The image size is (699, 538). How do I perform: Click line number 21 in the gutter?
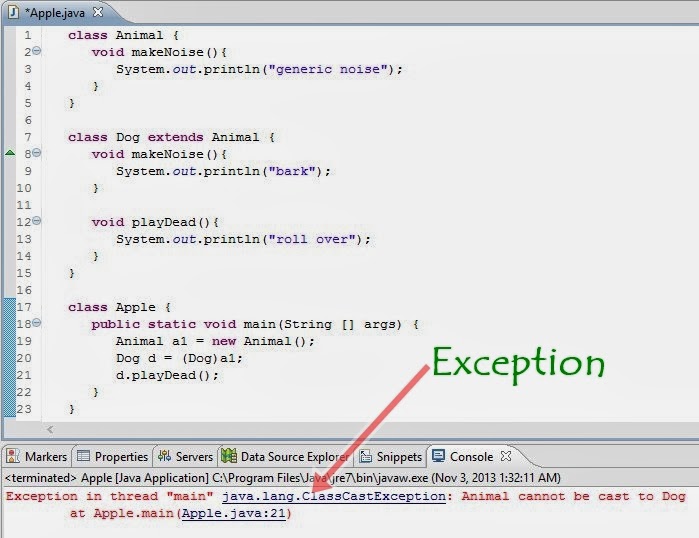tap(24, 375)
